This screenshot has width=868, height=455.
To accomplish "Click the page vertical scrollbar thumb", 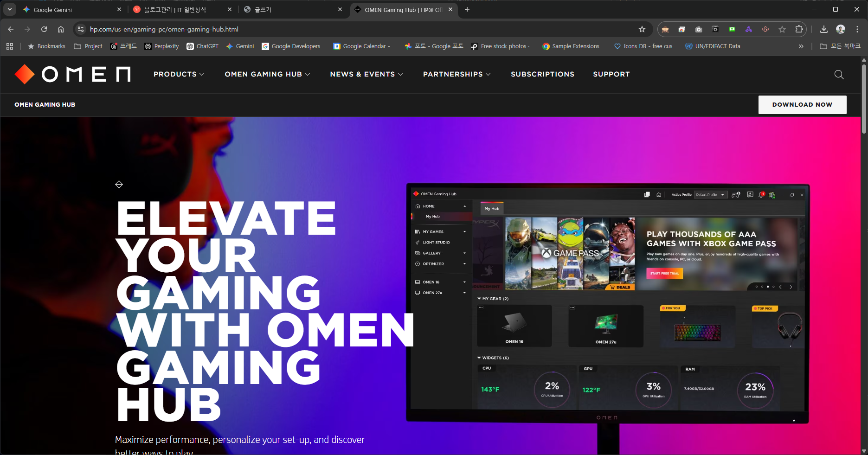I will 864,98.
